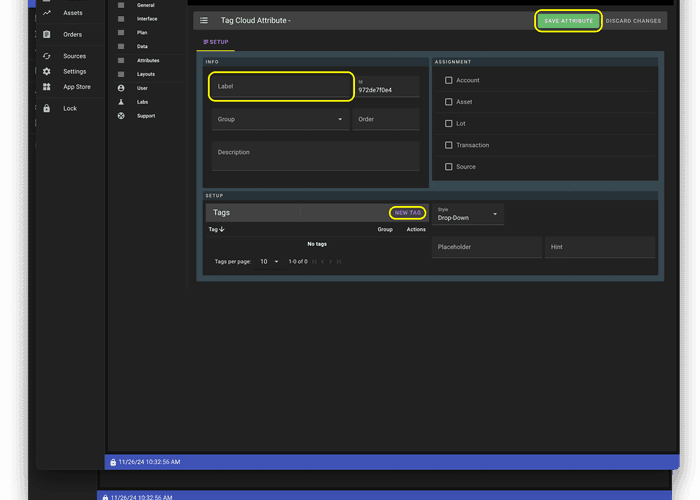Click the Save Attribute button
700x500 pixels.
coord(568,21)
